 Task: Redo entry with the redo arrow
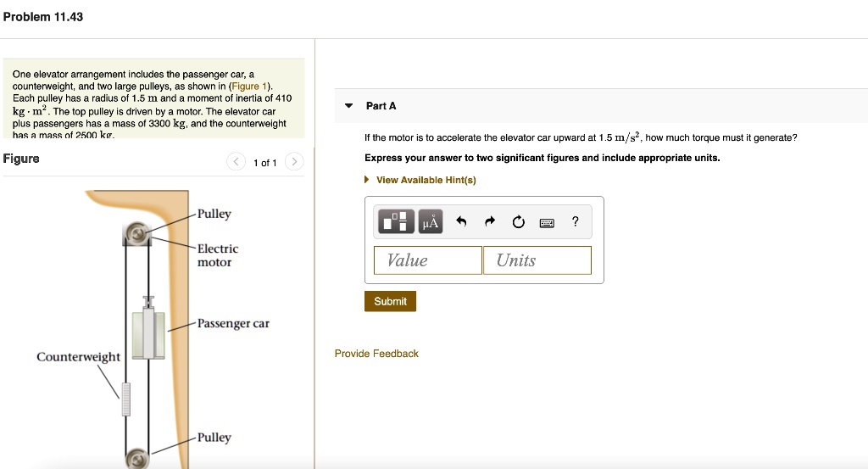489,221
